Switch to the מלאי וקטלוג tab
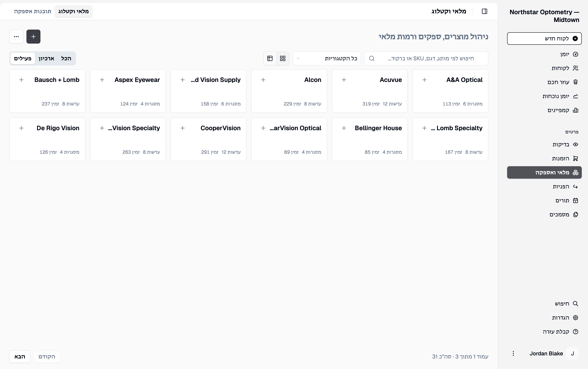This screenshot has height=369, width=588. pyautogui.click(x=73, y=11)
